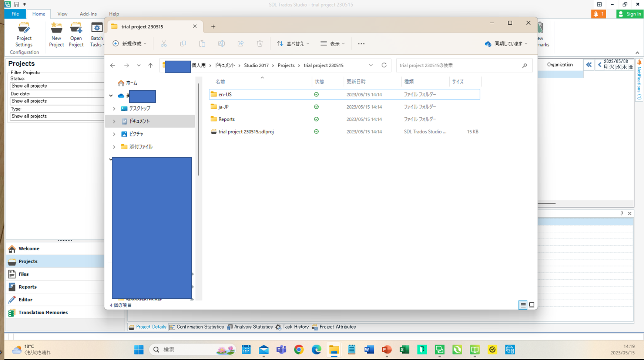Click the Windows Start button
This screenshot has height=360, width=644.
tap(139, 350)
